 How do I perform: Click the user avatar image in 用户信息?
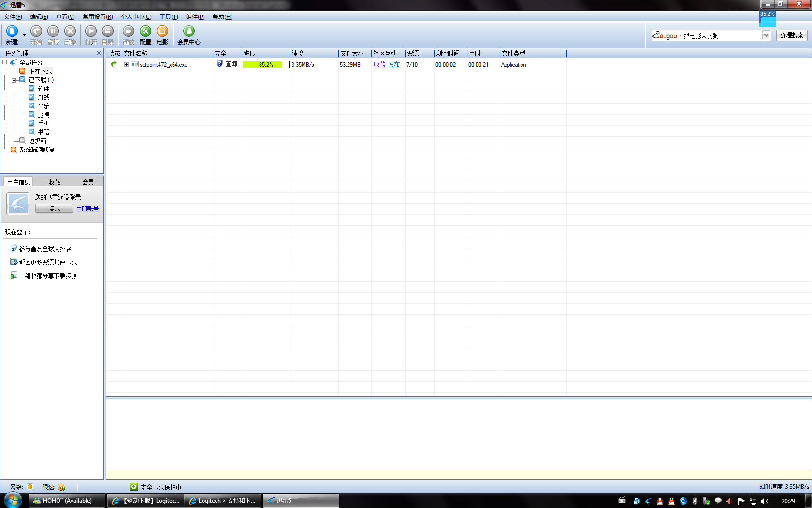18,204
